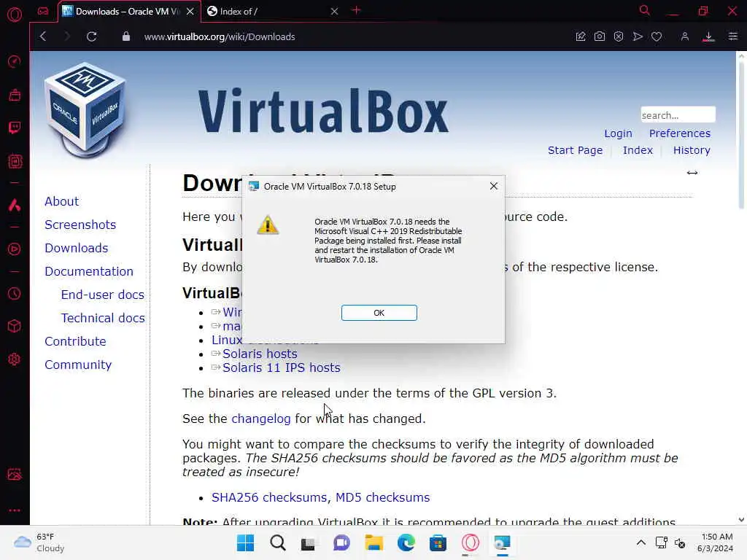Open Technical docs link
The image size is (747, 560).
[103, 318]
